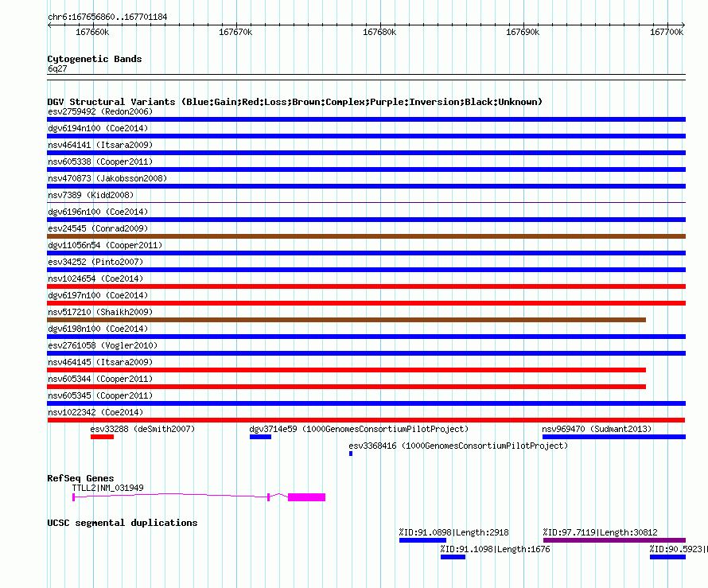This screenshot has width=708, height=588.
Task: Click nsv464141 (Itsara2009) variant label
Action: pos(100,145)
